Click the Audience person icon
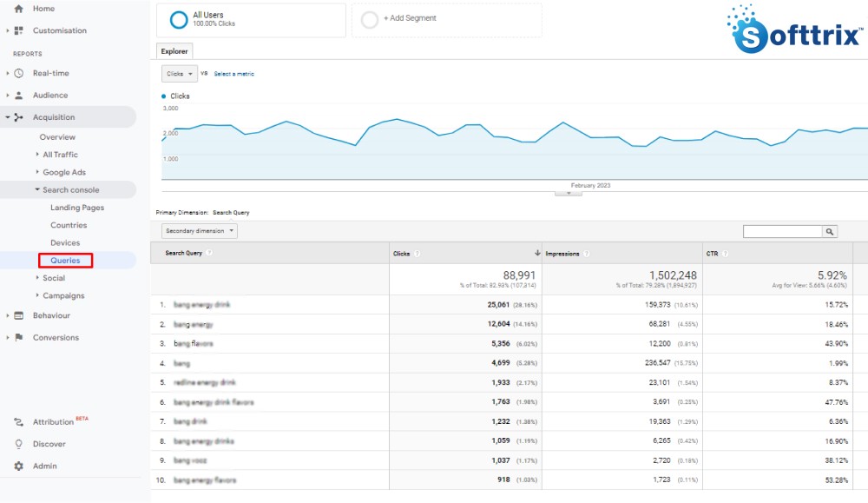Screen dimensions: 868x503 coord(19,96)
